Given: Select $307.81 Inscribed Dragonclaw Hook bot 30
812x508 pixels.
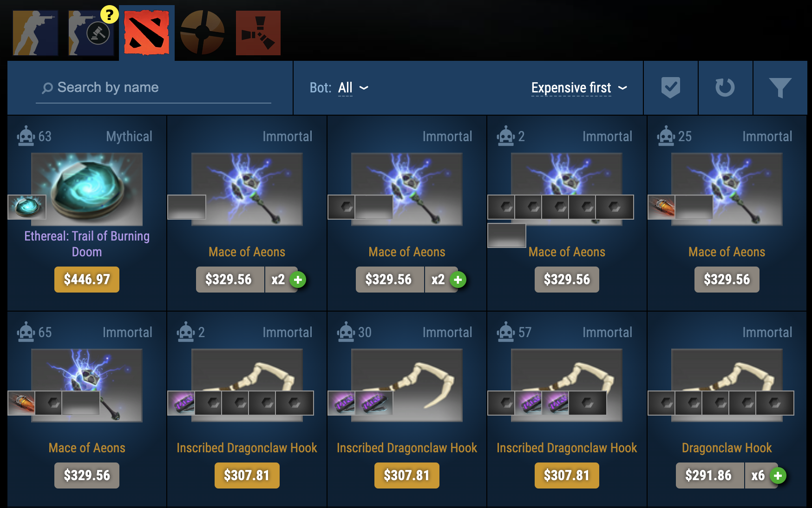Looking at the screenshot, I should click(407, 475).
